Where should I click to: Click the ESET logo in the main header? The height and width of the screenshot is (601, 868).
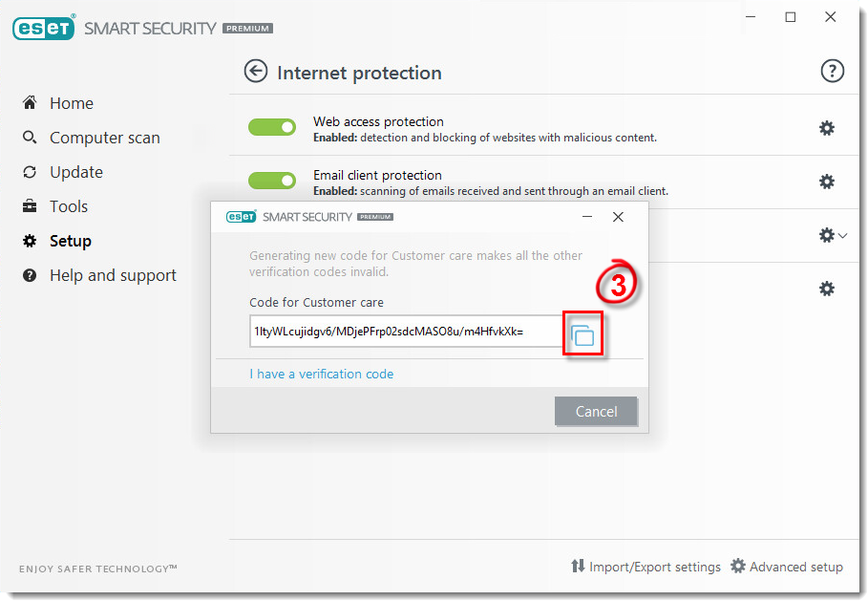[x=44, y=27]
